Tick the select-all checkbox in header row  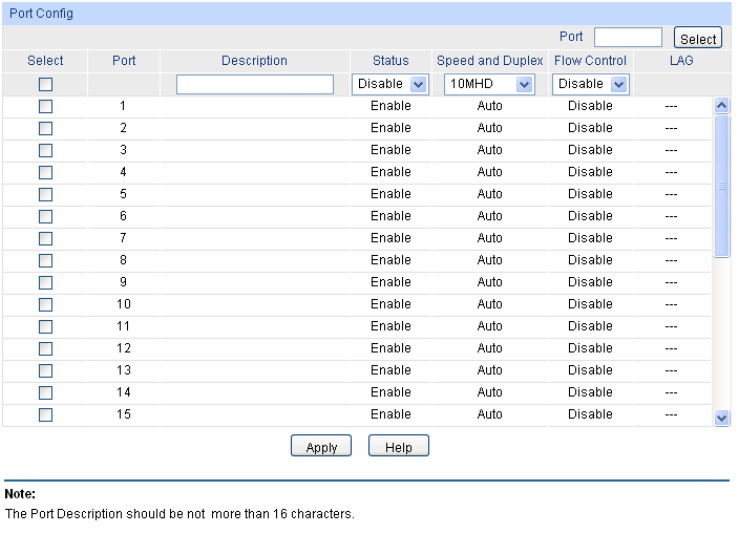click(46, 85)
